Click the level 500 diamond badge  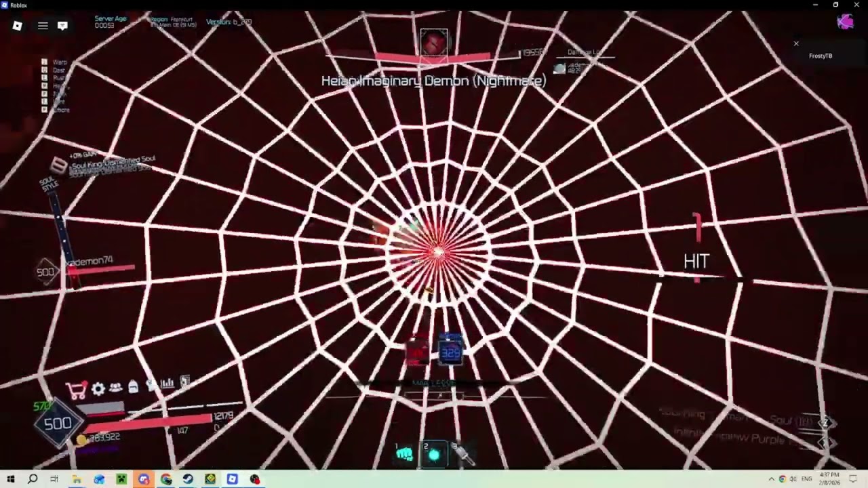(58, 424)
